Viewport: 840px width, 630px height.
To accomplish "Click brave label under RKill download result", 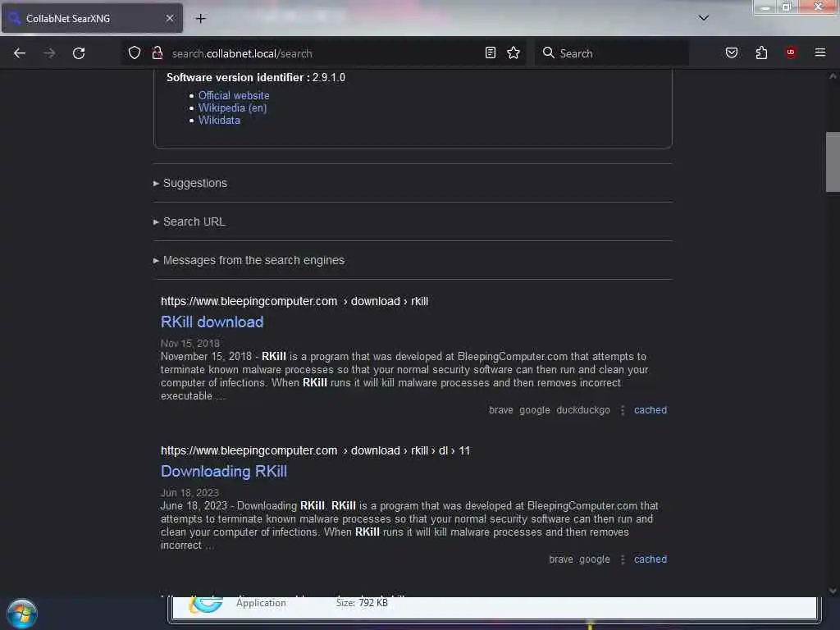I will pos(501,410).
